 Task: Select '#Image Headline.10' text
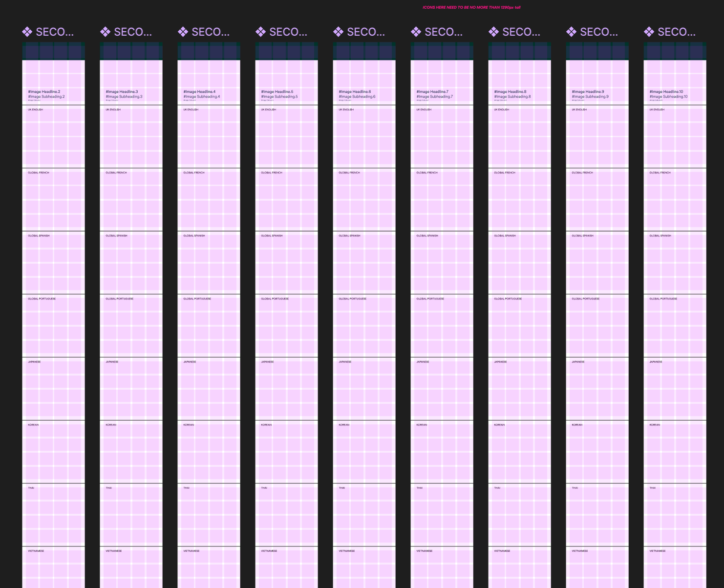pyautogui.click(x=666, y=92)
